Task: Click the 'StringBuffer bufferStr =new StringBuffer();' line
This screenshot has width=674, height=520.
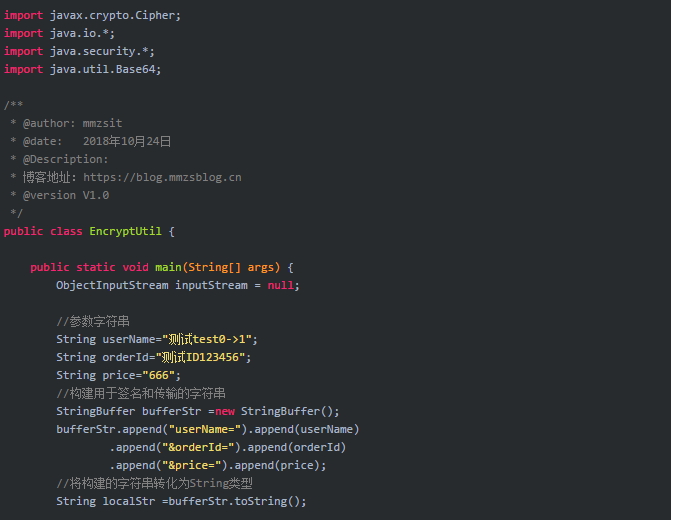Action: (198, 412)
